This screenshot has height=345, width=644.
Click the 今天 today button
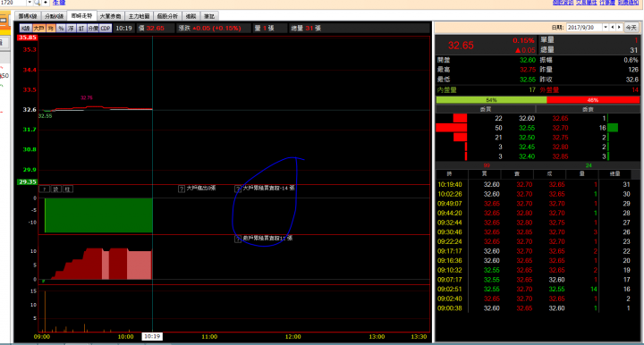631,28
